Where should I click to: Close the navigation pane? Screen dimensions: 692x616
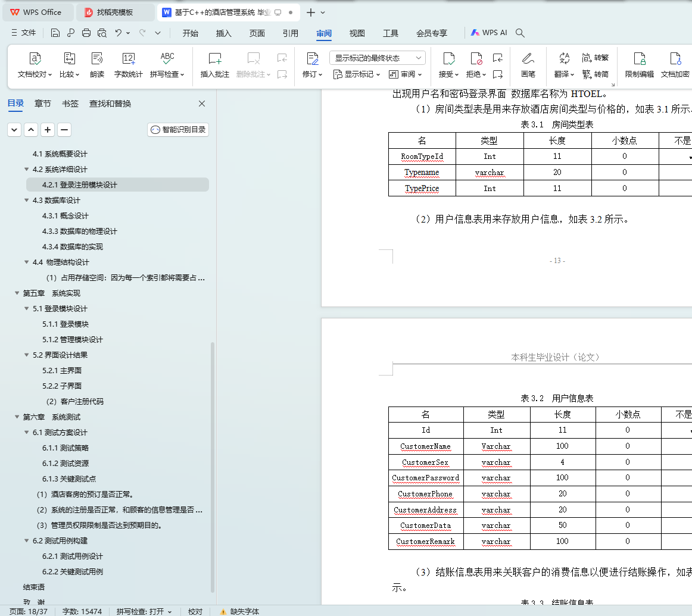point(202,104)
